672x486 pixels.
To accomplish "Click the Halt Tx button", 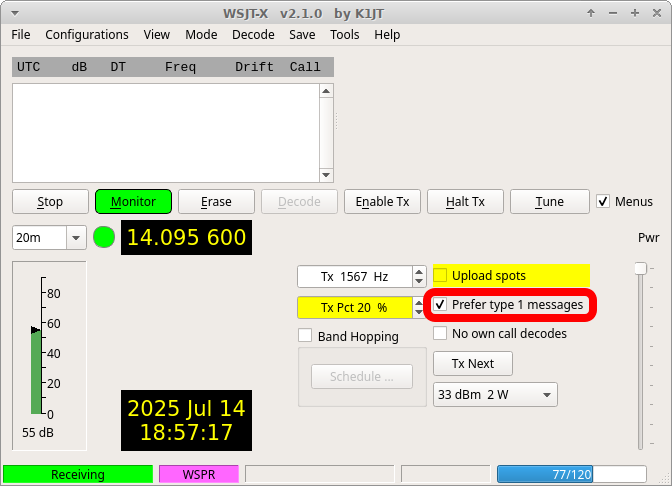I will pyautogui.click(x=465, y=201).
